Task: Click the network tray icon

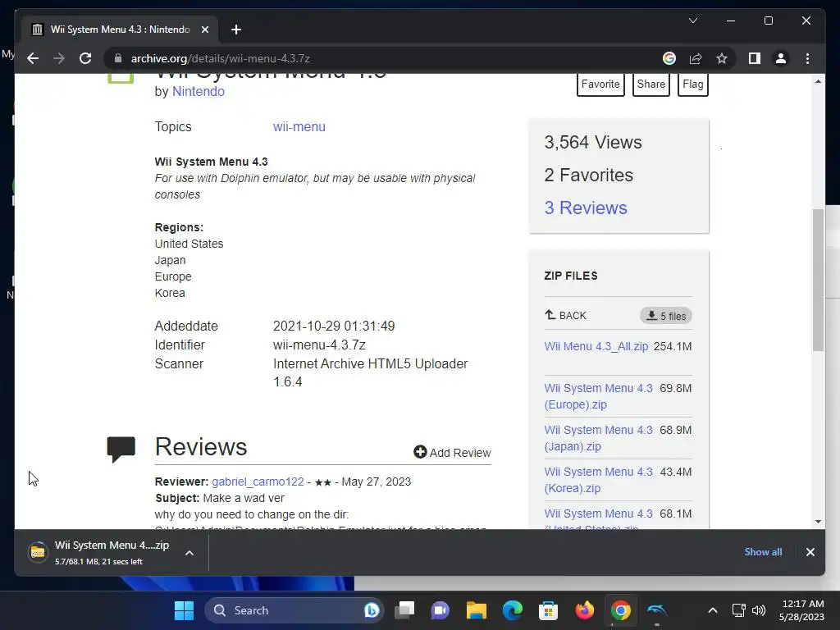Action: pos(739,610)
